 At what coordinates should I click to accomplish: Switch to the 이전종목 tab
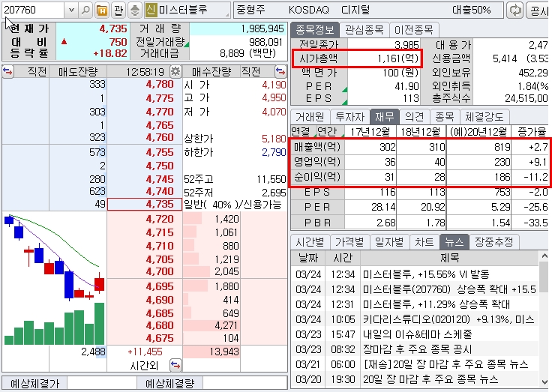click(x=414, y=30)
